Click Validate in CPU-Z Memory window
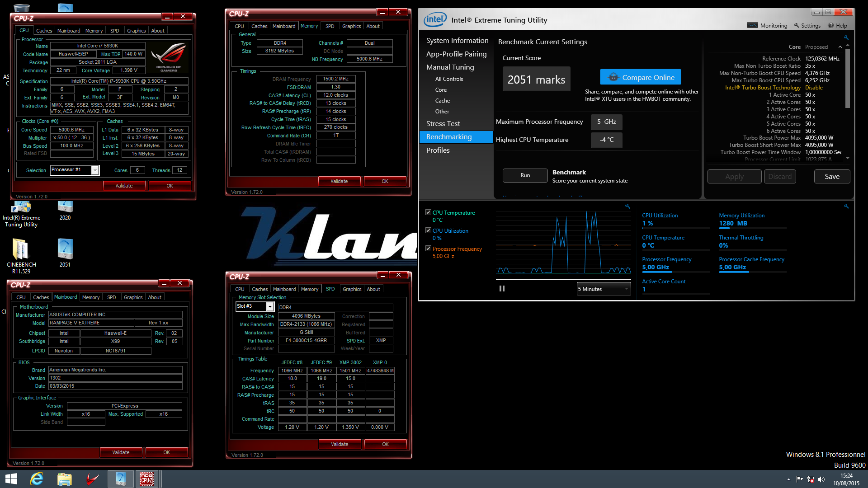 pos(339,181)
